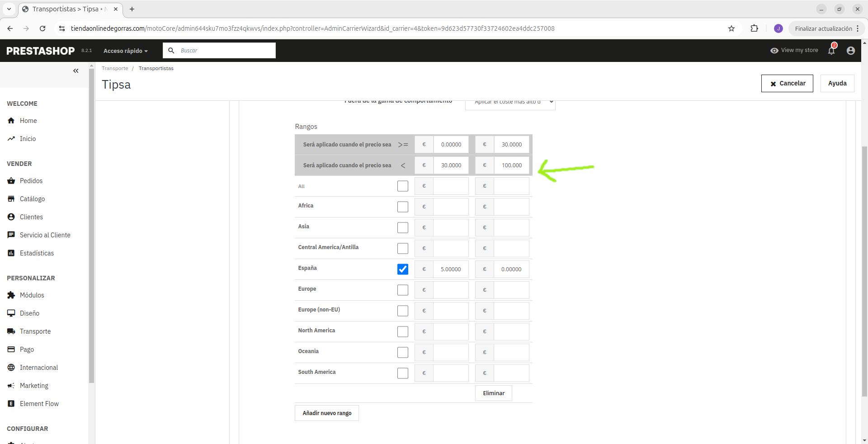Open the employee profile avatar menu
Image resolution: width=868 pixels, height=444 pixels.
(x=851, y=51)
